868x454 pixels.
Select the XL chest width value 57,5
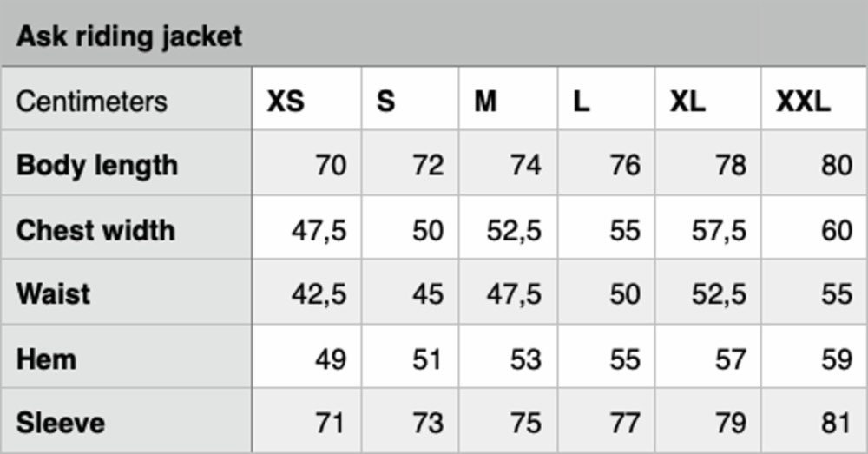pos(719,231)
